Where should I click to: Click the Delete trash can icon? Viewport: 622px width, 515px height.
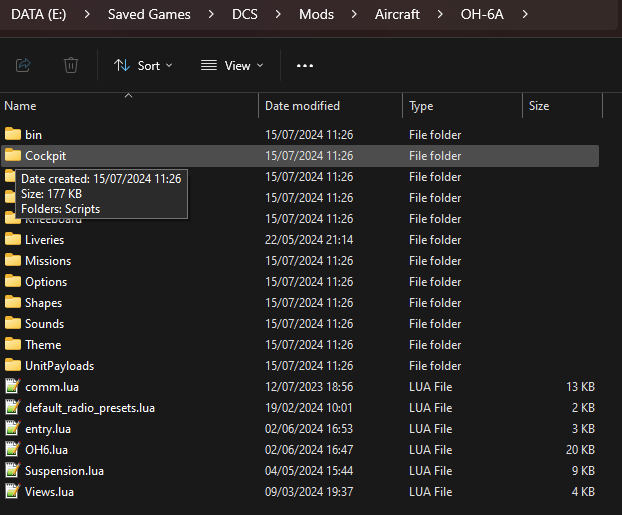coord(71,65)
